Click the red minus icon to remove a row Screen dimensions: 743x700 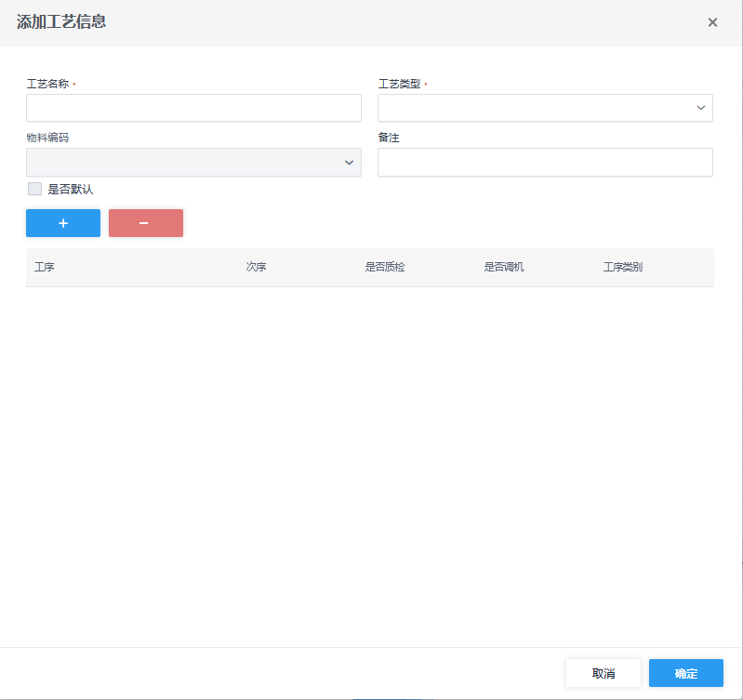click(x=145, y=223)
